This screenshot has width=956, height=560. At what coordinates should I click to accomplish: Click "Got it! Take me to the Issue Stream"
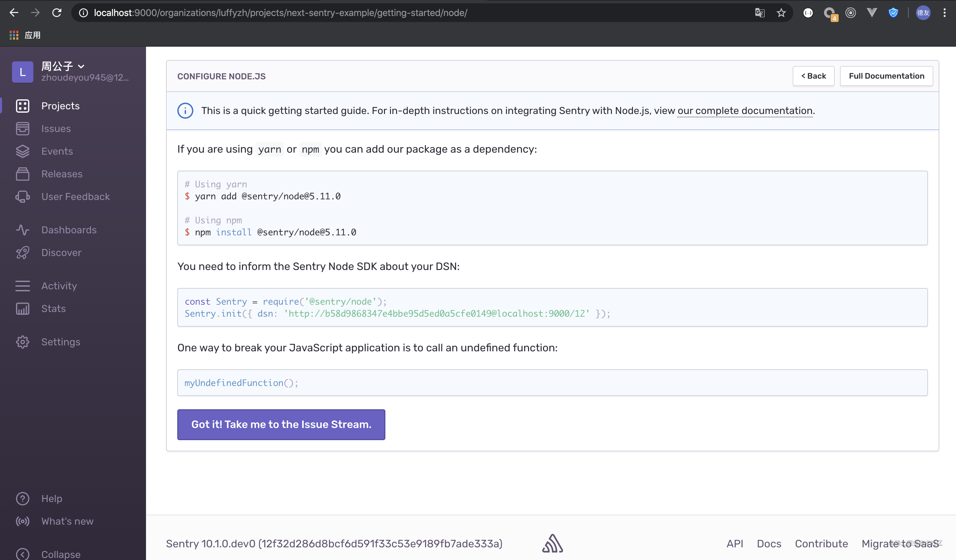pos(281,425)
